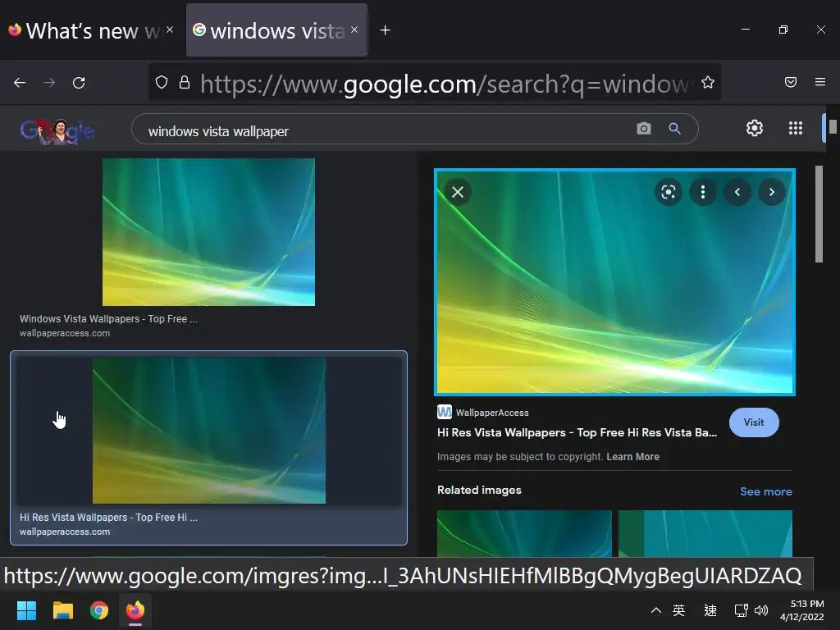Bookmark this page with the star icon
840x630 pixels.
(x=708, y=82)
